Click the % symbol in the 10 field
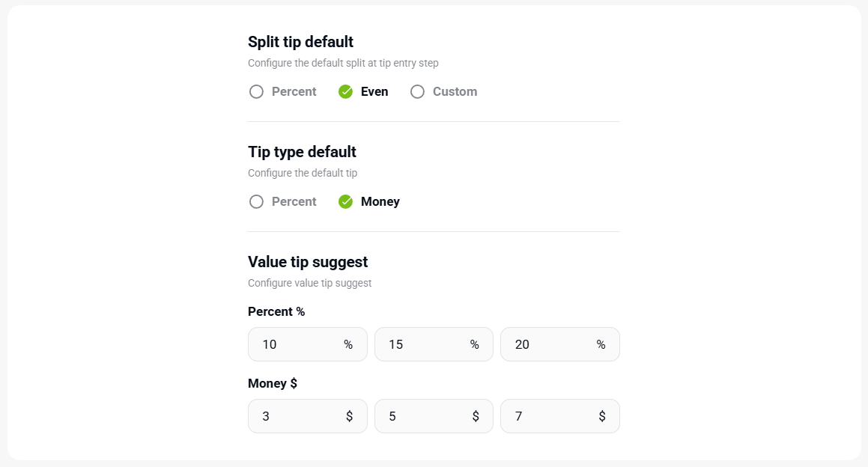The width and height of the screenshot is (868, 467). click(x=348, y=344)
